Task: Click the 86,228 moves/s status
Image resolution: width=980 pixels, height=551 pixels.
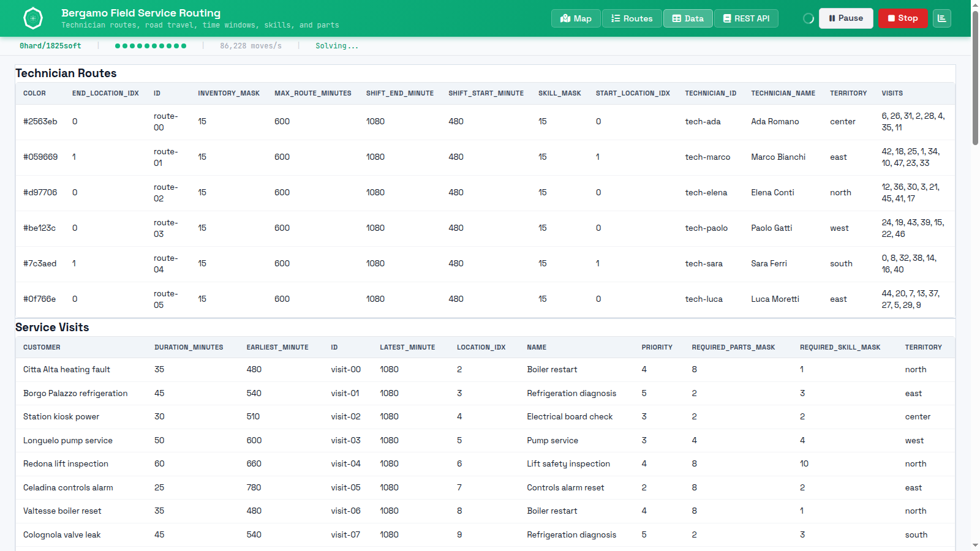Action: pyautogui.click(x=251, y=46)
